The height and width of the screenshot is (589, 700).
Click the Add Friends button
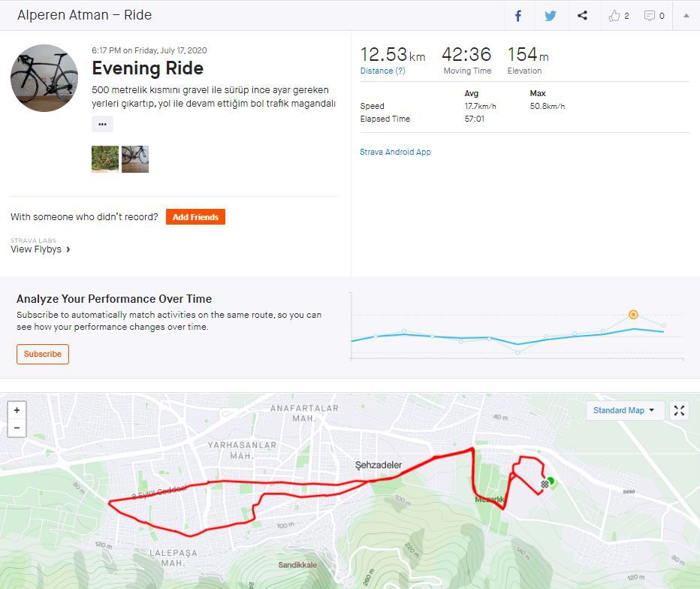pyautogui.click(x=195, y=217)
